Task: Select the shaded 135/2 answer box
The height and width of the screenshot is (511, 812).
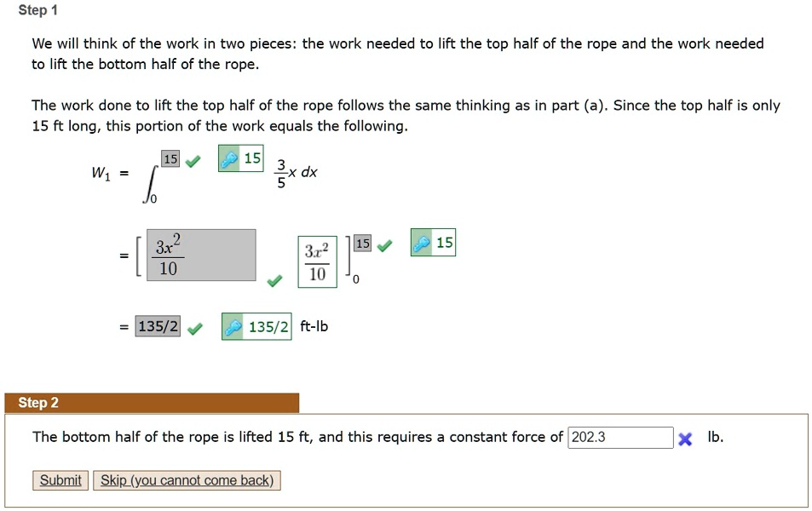Action: [x=157, y=326]
